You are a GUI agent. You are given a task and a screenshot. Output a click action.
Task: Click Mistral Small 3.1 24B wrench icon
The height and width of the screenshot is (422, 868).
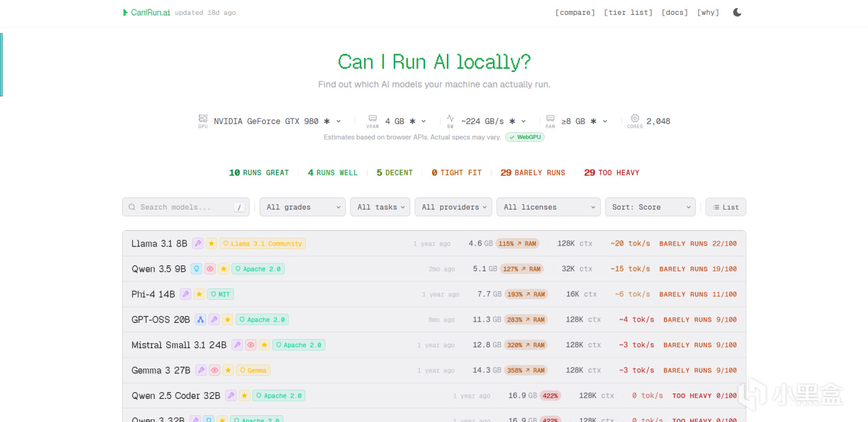(x=237, y=345)
